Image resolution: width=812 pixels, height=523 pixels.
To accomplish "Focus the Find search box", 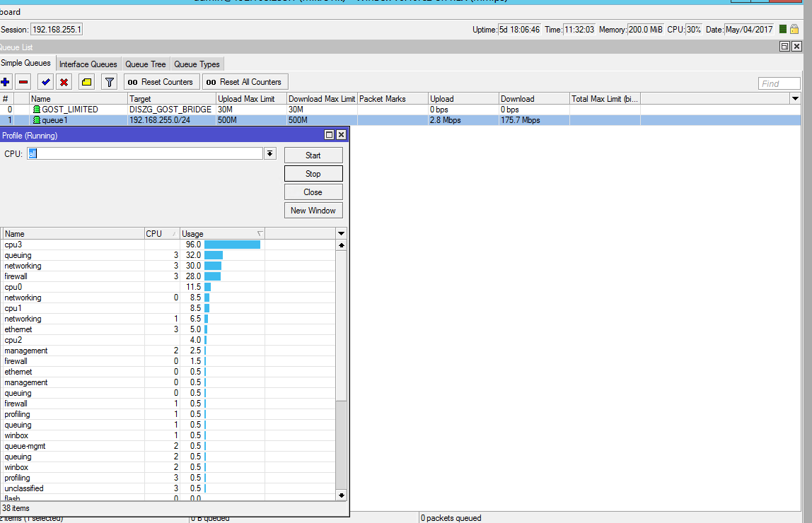I will (x=779, y=83).
